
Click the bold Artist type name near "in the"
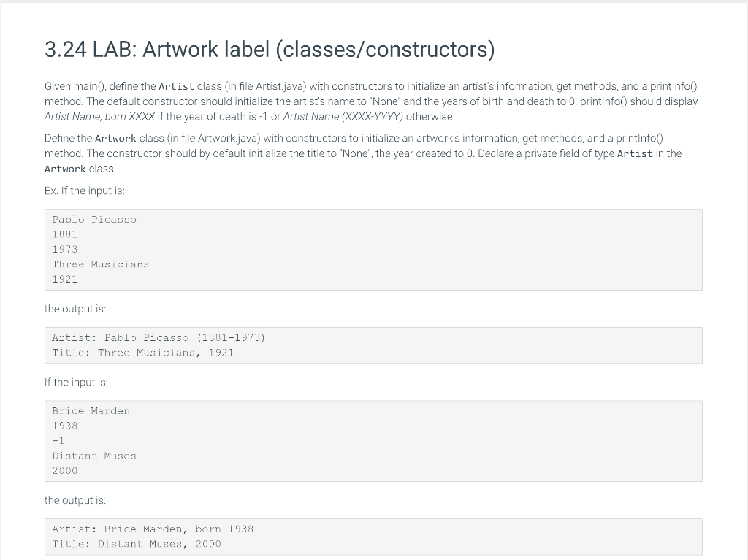click(635, 153)
